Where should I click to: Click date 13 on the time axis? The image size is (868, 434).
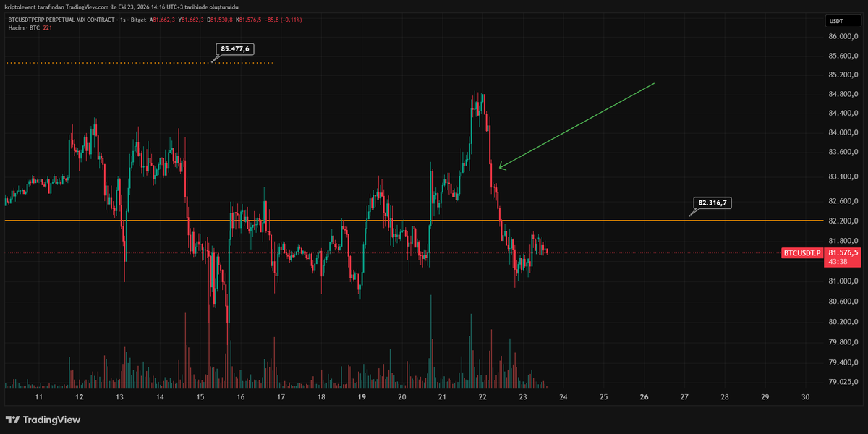[x=119, y=396]
